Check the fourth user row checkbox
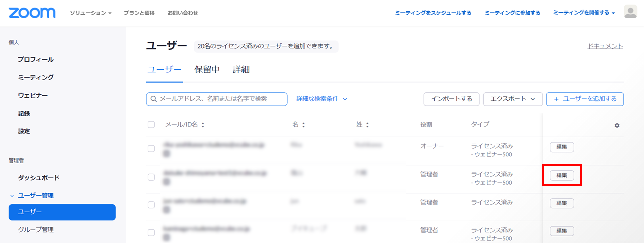Image resolution: width=644 pixels, height=243 pixels. click(x=151, y=233)
